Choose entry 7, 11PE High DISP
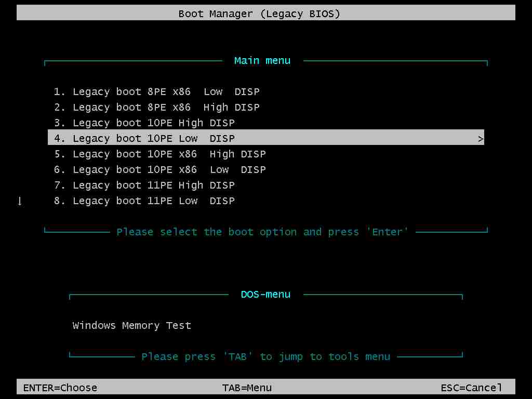Screen dimensions: 532x399 tap(144, 185)
